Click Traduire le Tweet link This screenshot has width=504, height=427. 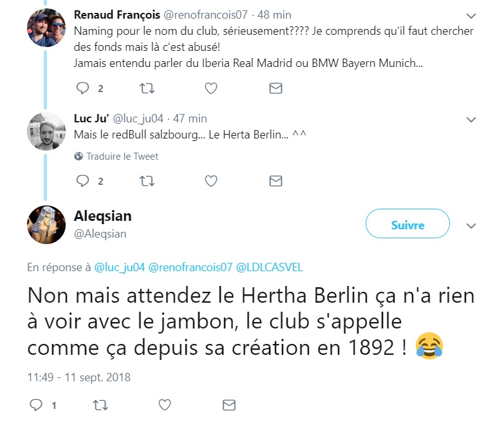click(122, 157)
